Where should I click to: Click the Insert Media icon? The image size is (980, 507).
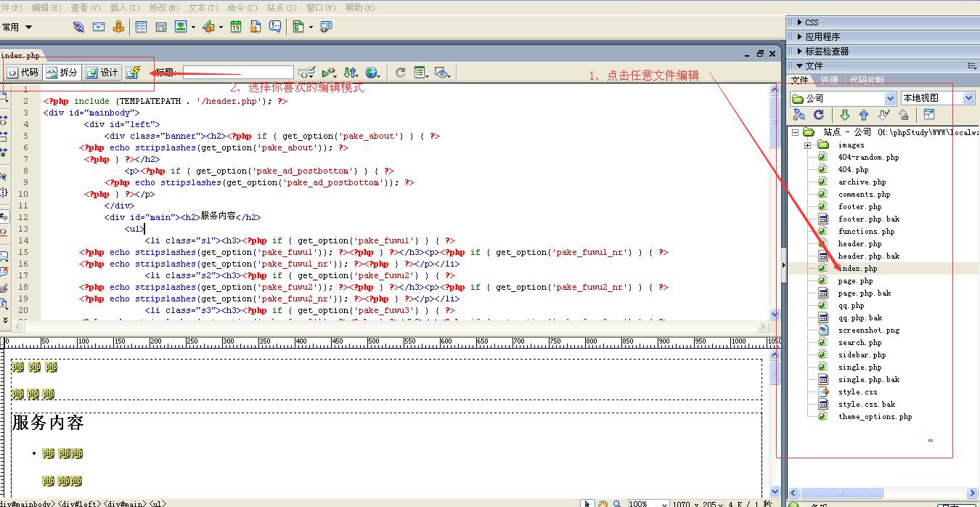click(208, 27)
